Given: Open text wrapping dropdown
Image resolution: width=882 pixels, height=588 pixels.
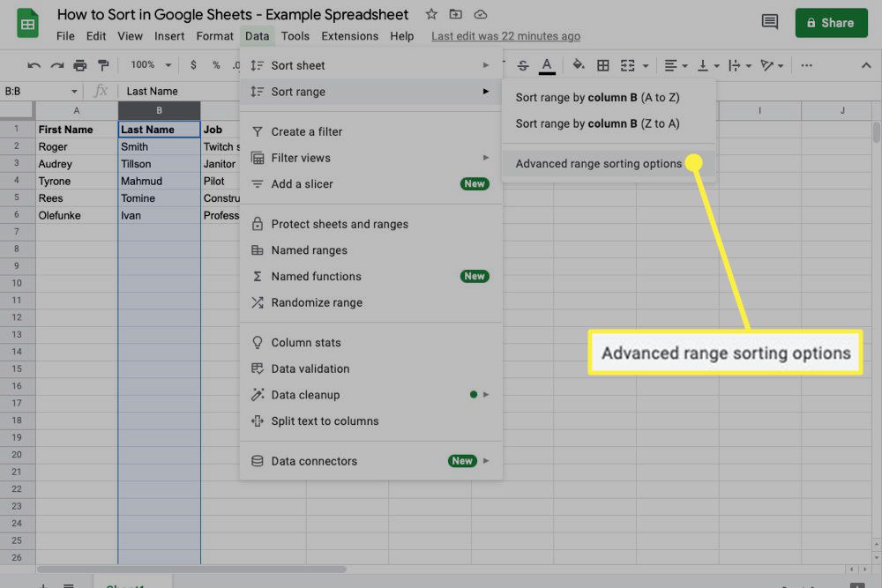Looking at the screenshot, I should (739, 65).
